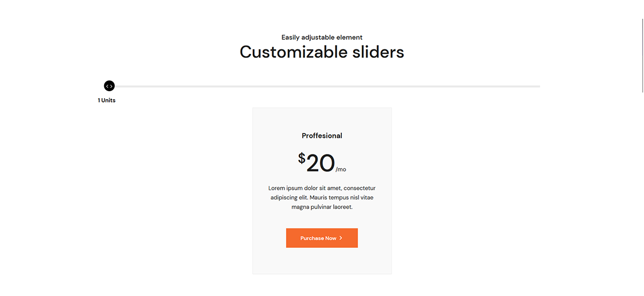Click the Lorem ipsum plan description
Viewport: 644px width, 296px height.
click(321, 197)
